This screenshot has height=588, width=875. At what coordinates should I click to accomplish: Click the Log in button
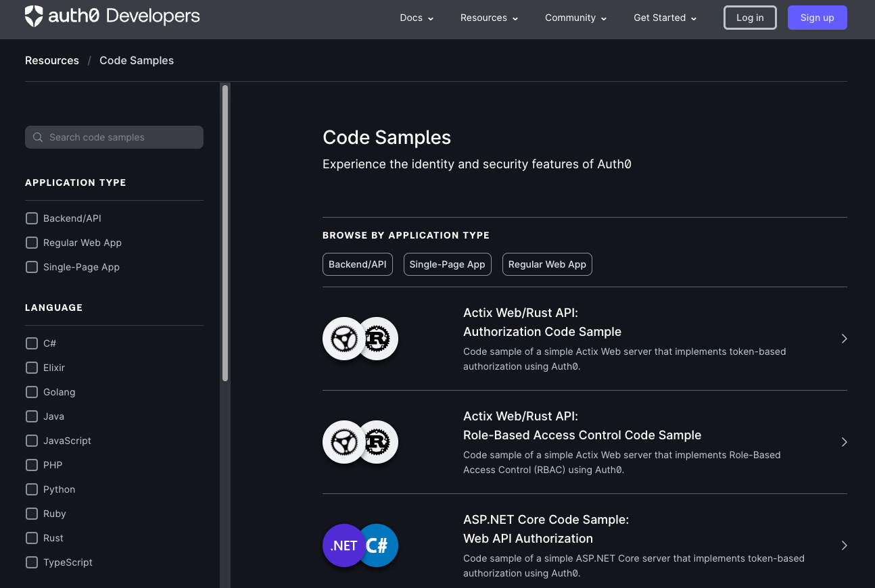pyautogui.click(x=750, y=18)
